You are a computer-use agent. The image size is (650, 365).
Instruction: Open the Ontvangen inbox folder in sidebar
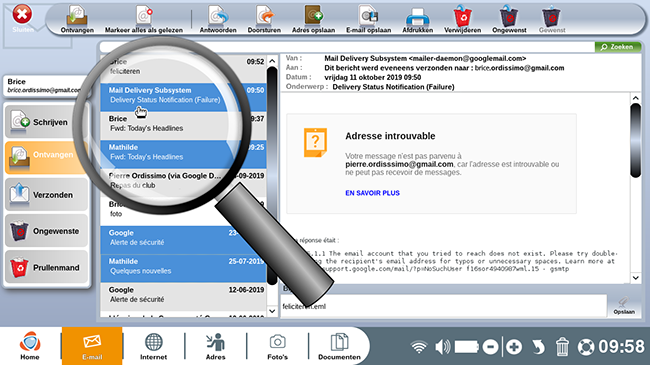[x=46, y=158]
